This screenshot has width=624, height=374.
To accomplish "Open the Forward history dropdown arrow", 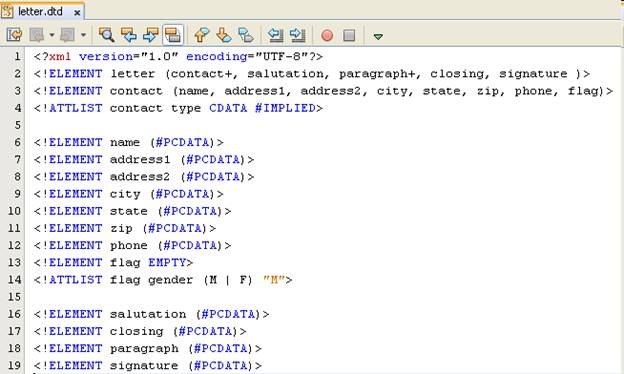I will pyautogui.click(x=83, y=35).
